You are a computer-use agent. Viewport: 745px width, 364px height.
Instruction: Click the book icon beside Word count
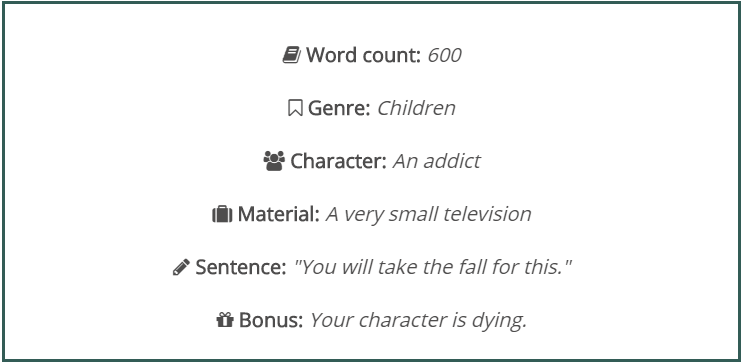(x=292, y=55)
